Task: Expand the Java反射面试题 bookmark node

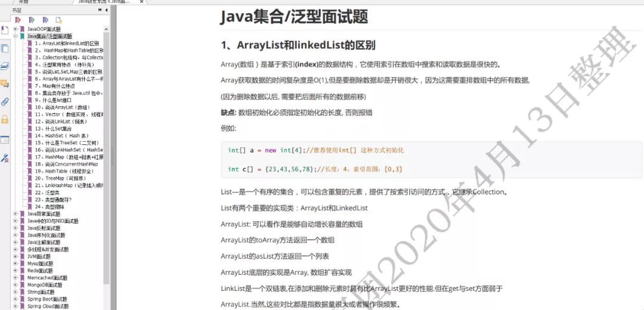Action: [x=15, y=228]
